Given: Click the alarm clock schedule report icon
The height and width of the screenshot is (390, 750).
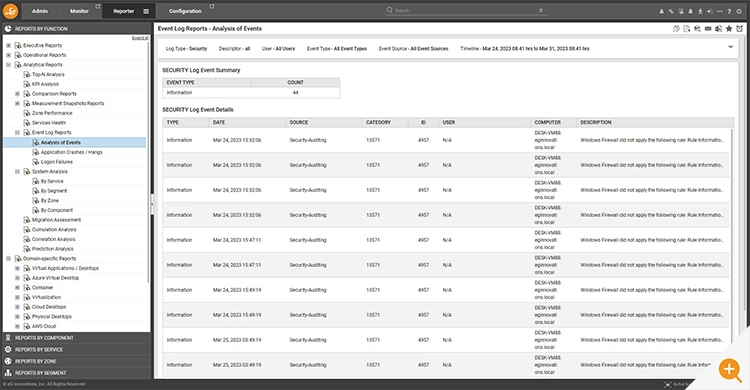Looking at the screenshot, I should coord(739,29).
